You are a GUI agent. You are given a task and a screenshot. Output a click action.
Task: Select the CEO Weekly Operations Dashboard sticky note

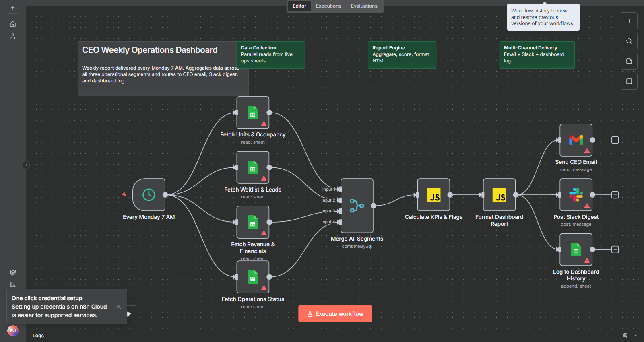point(163,69)
